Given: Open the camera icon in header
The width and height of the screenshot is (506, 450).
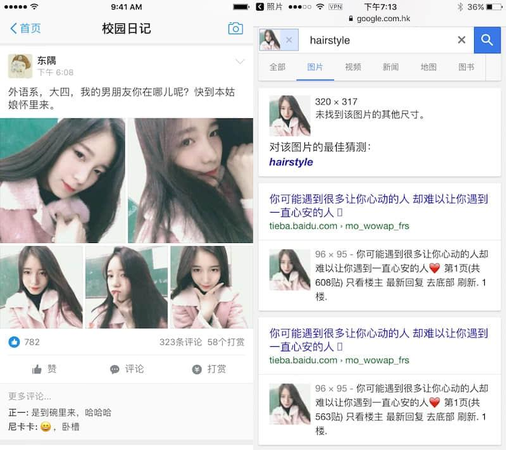Looking at the screenshot, I should click(235, 29).
